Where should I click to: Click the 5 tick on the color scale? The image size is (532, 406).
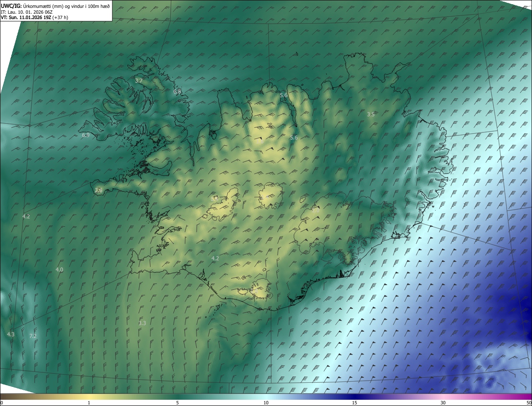coord(177,403)
